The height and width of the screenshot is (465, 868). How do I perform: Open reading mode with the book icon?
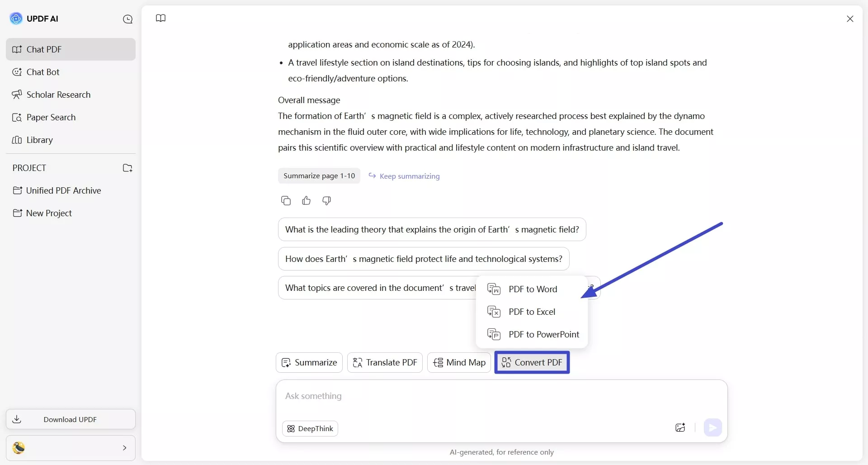tap(160, 18)
